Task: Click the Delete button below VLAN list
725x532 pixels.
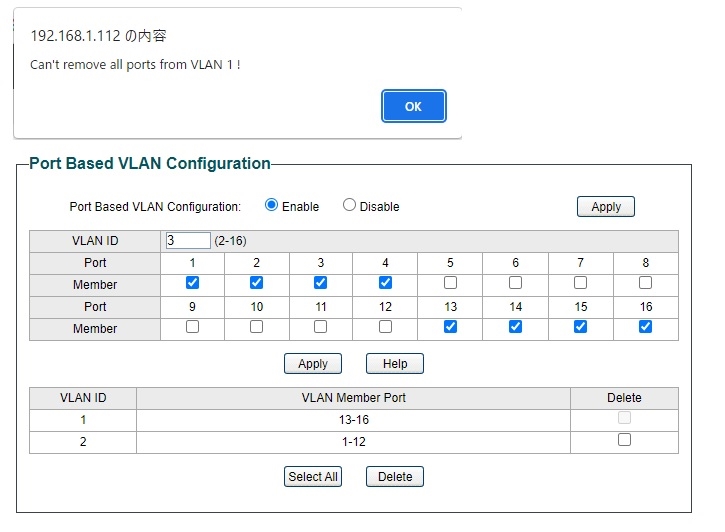Action: click(394, 477)
